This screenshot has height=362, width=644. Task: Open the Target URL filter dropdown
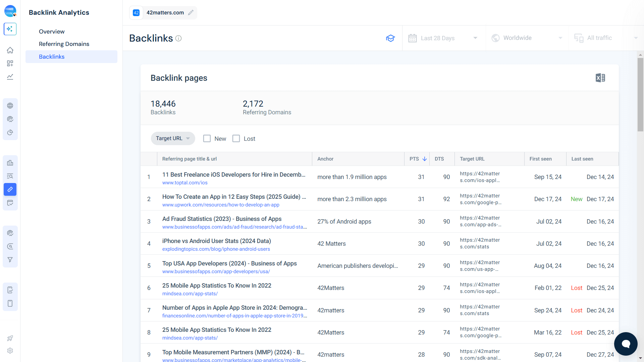[173, 138]
